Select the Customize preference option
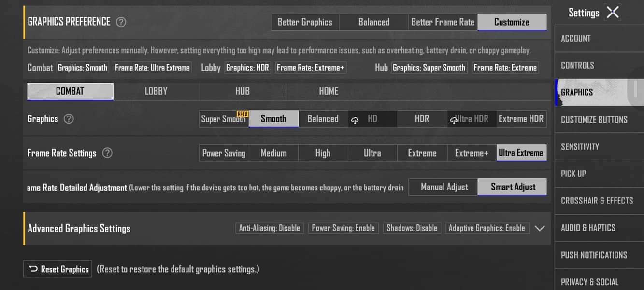 pyautogui.click(x=512, y=22)
